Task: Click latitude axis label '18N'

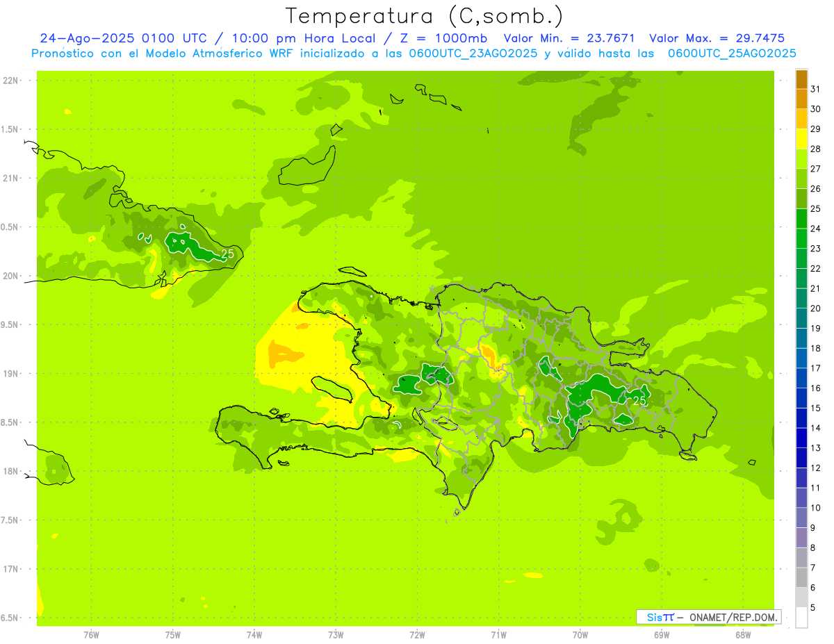Action: pyautogui.click(x=11, y=471)
